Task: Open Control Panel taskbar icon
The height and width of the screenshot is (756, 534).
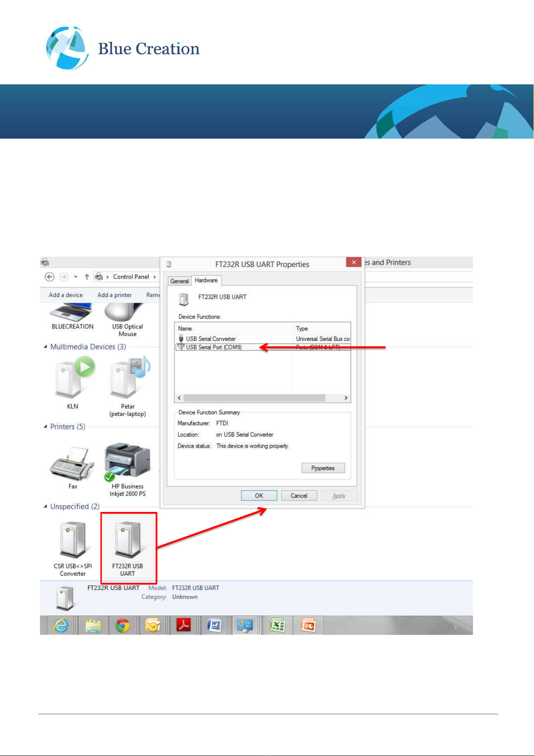Action: point(245,625)
